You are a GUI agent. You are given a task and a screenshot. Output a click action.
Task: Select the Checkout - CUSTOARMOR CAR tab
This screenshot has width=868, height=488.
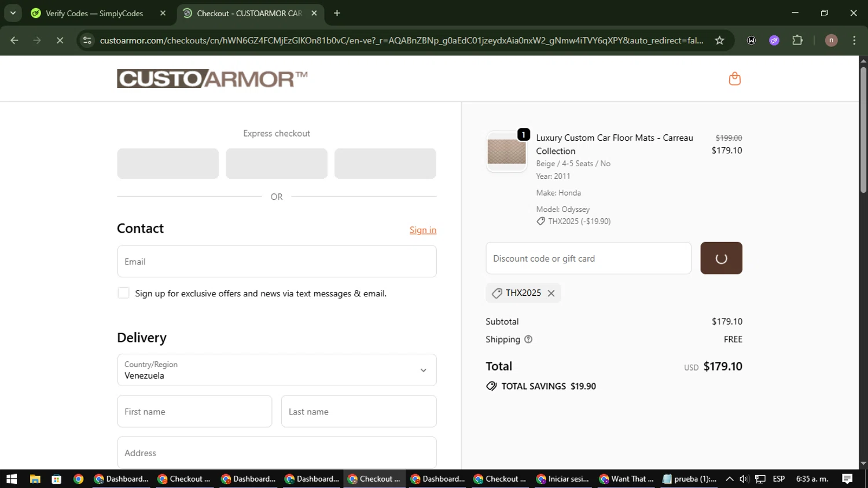pos(249,13)
